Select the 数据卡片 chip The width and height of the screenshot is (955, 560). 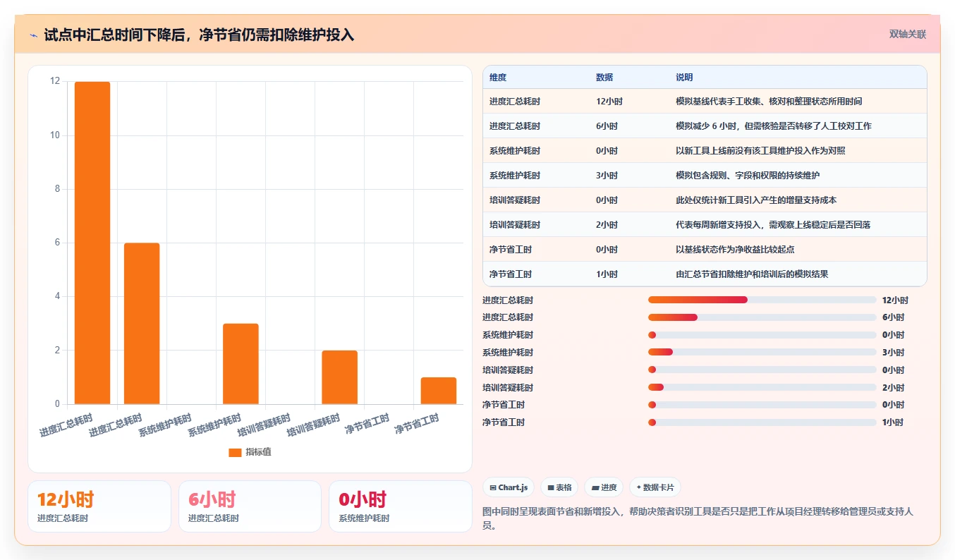(655, 487)
